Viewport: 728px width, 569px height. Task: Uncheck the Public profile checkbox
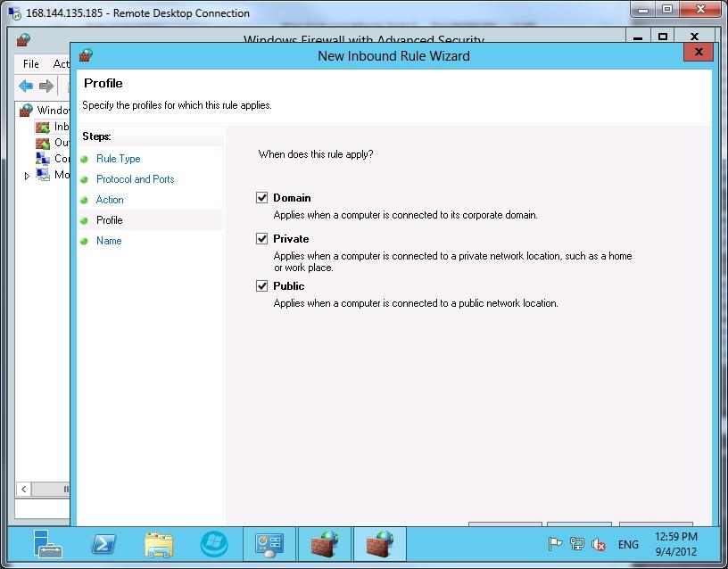tap(262, 286)
